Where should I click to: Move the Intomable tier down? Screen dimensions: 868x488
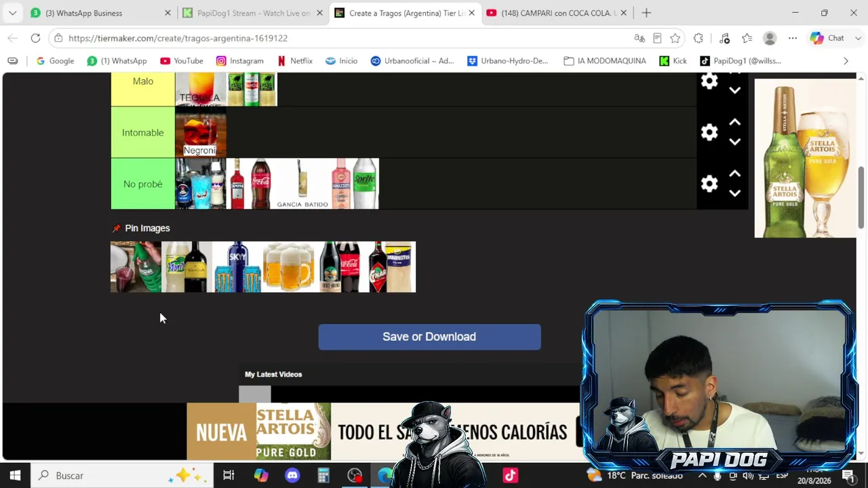point(734,142)
